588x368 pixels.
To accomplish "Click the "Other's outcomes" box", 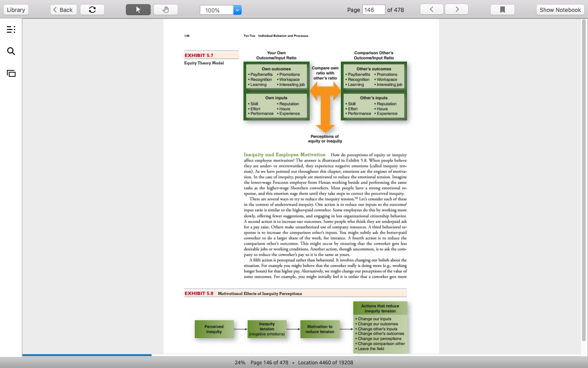I will [374, 77].
